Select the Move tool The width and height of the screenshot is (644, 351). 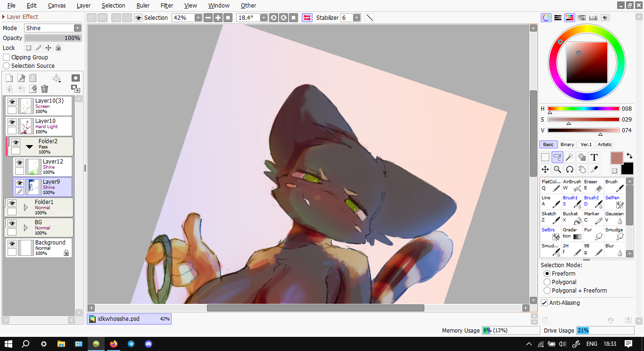coord(545,170)
